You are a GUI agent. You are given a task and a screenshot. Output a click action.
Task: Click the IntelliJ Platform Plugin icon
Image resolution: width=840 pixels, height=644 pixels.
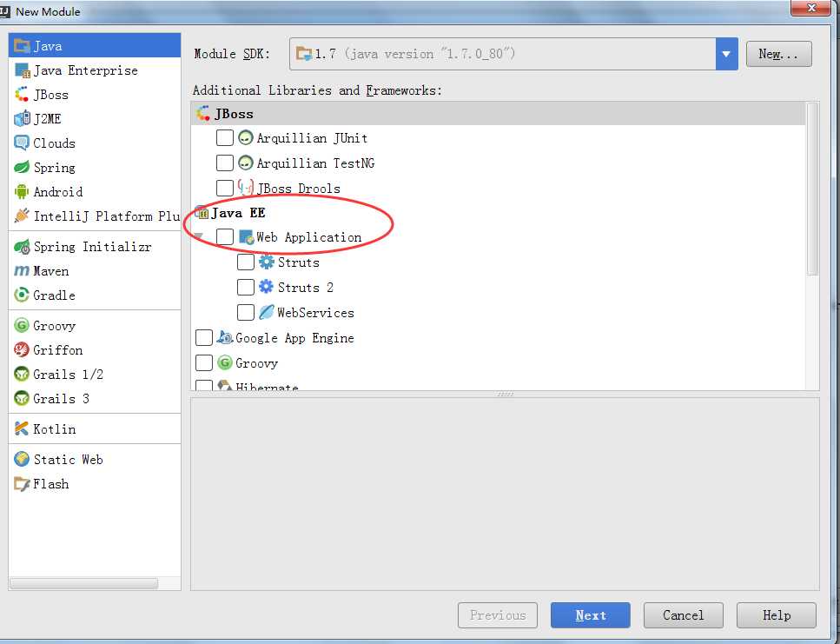point(22,216)
